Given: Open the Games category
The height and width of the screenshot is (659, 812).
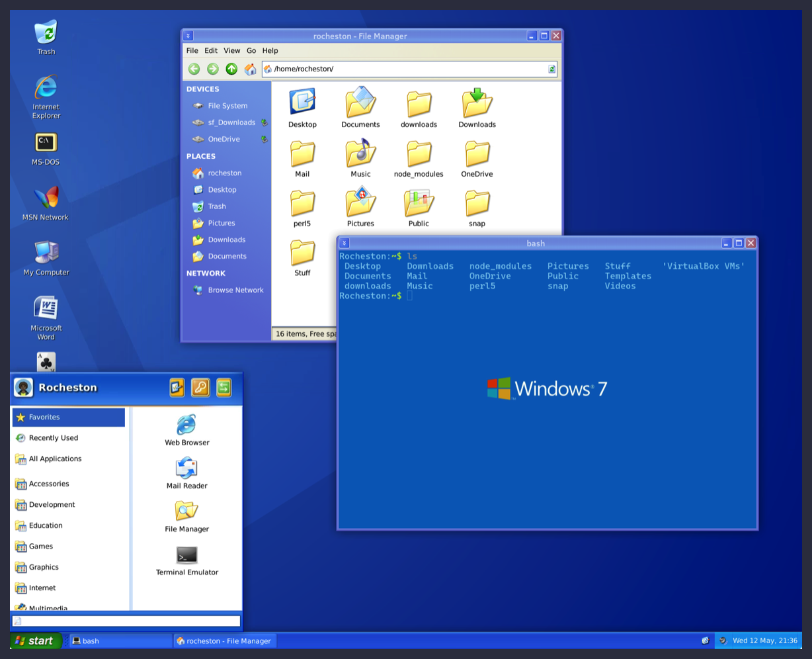Looking at the screenshot, I should click(69, 547).
